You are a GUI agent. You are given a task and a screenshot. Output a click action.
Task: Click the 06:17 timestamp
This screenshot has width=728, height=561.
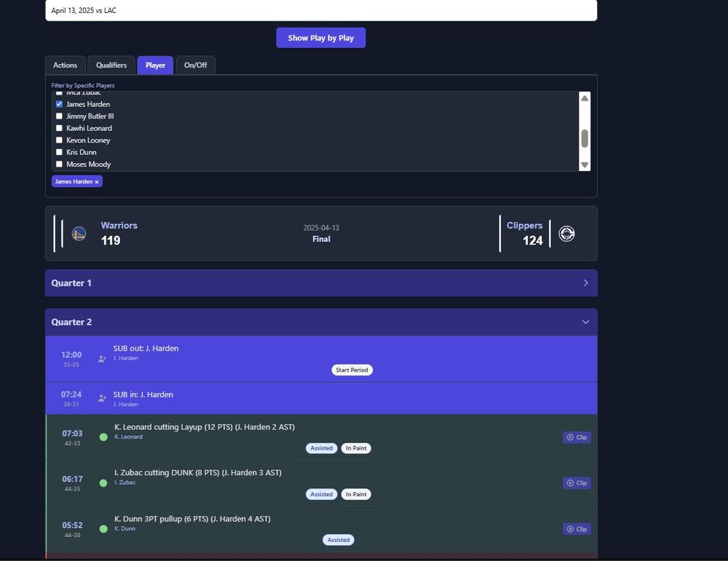pos(72,479)
